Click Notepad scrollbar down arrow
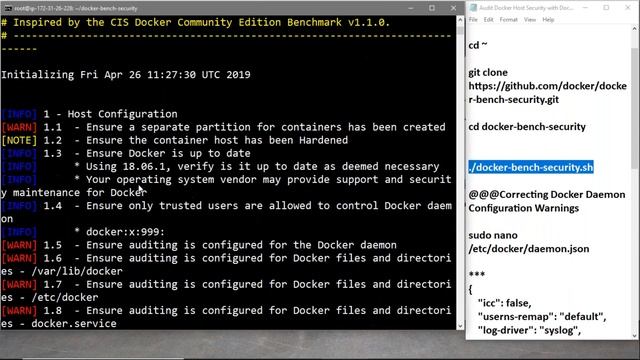Image resolution: width=640 pixels, height=360 pixels. pyautogui.click(x=634, y=335)
